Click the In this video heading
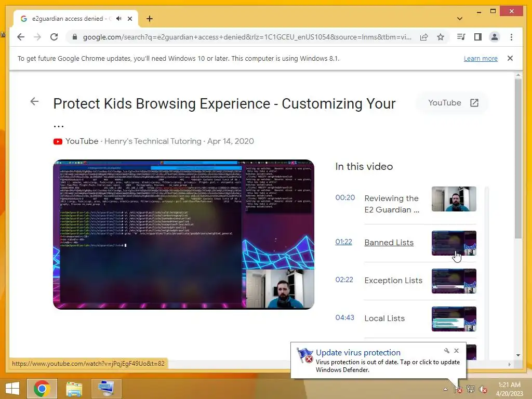Image resolution: width=532 pixels, height=399 pixels. 364,167
